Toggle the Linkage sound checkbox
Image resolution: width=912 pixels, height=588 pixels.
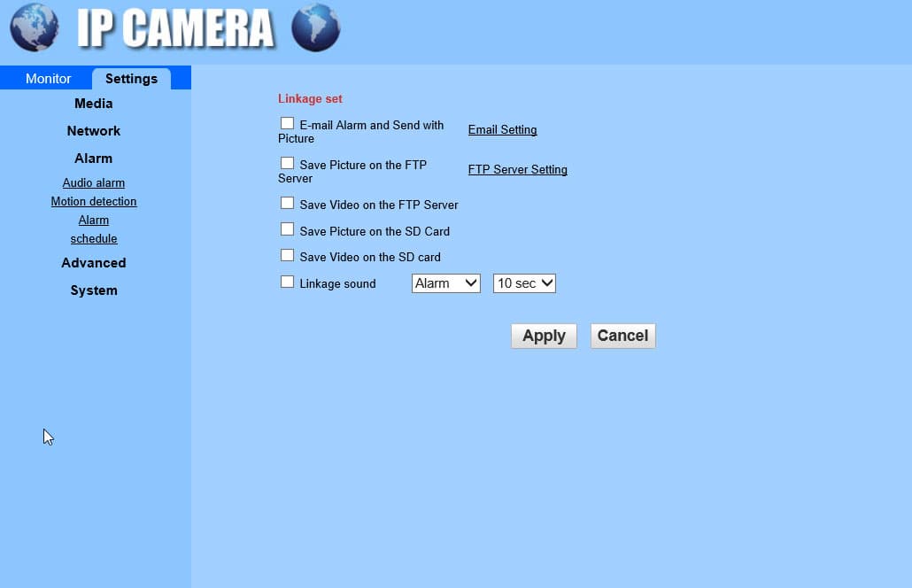coord(288,282)
